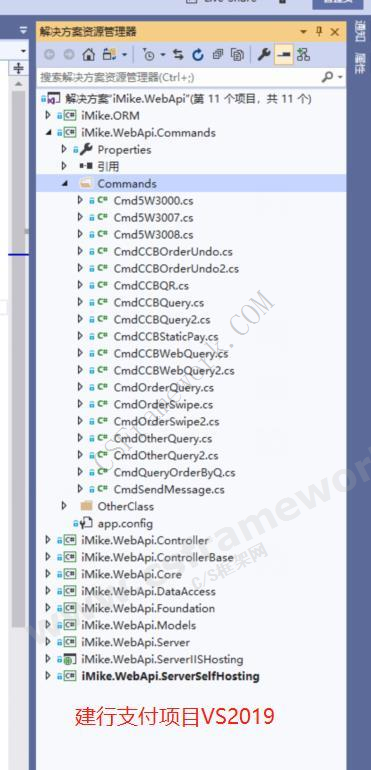Select iMike.WebApi.ServerSelfHosting project
This screenshot has height=770, width=371.
click(170, 676)
